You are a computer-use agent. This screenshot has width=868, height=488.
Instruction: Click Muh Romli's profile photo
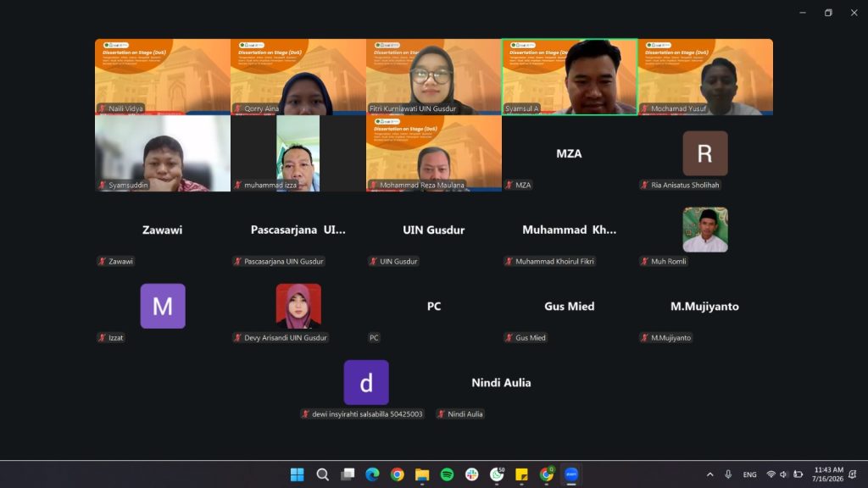point(705,230)
